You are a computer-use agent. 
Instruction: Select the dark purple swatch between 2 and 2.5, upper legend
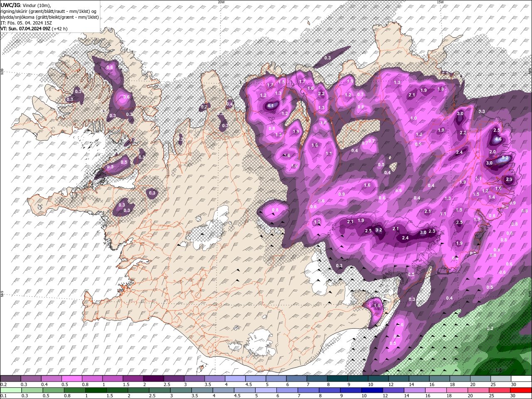point(153,379)
